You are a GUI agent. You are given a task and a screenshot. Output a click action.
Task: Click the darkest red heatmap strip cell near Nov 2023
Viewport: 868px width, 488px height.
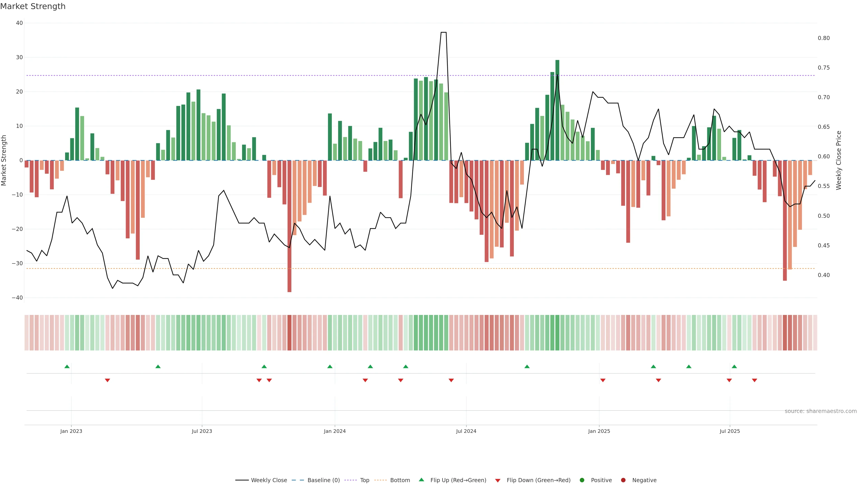click(289, 332)
